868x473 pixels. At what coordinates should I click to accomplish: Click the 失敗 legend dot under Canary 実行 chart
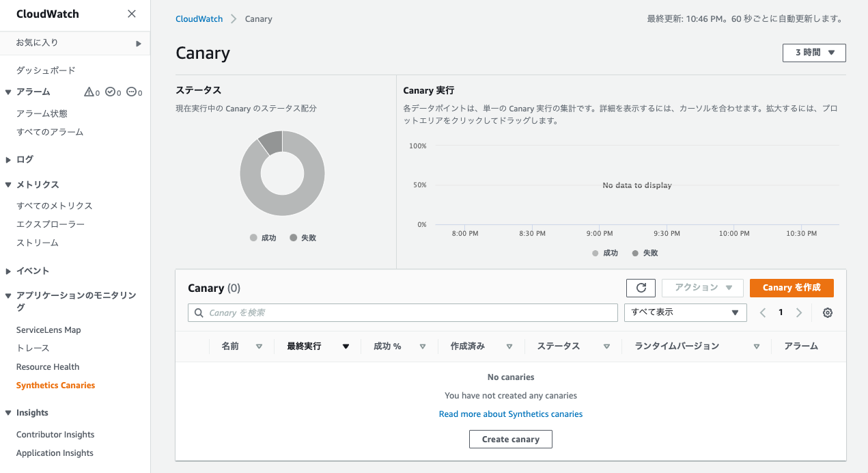635,253
